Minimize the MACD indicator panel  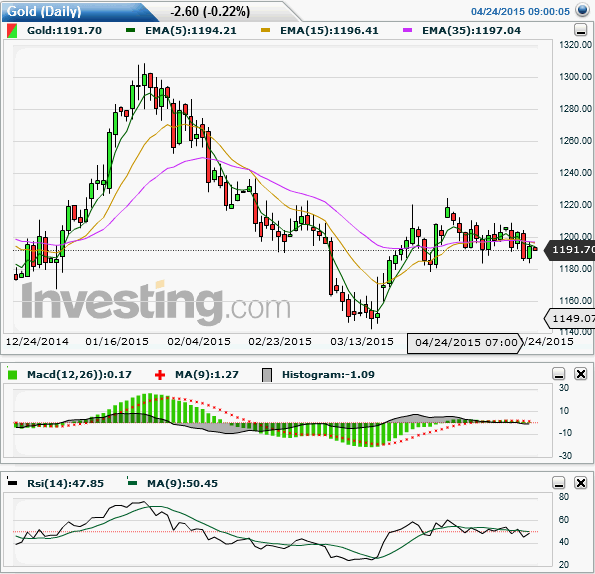point(559,374)
